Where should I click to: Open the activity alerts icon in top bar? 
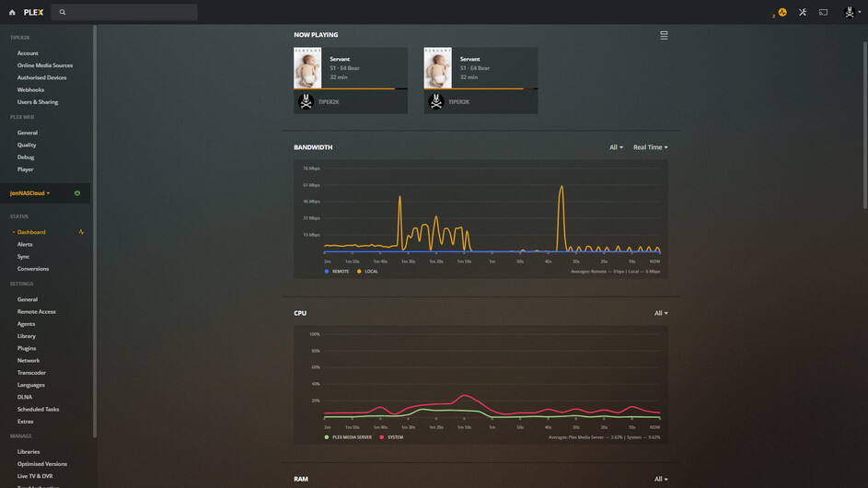point(782,12)
